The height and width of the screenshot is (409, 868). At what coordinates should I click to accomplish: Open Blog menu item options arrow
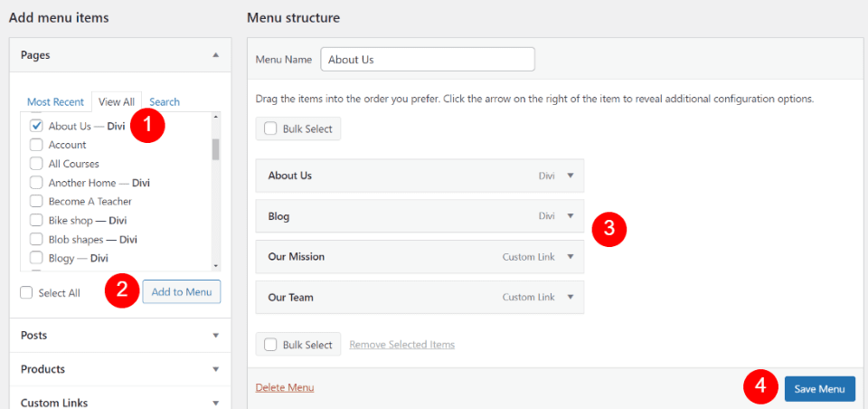571,216
